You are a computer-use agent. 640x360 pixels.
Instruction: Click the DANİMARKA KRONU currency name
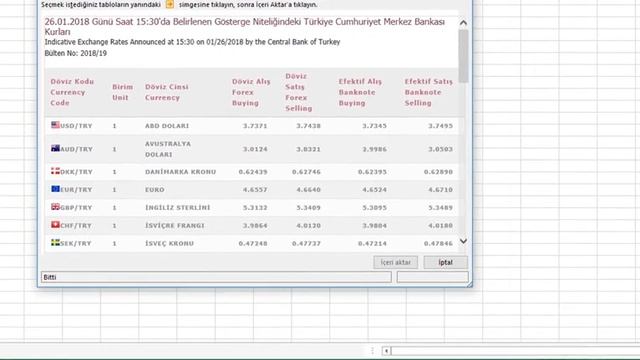180,172
